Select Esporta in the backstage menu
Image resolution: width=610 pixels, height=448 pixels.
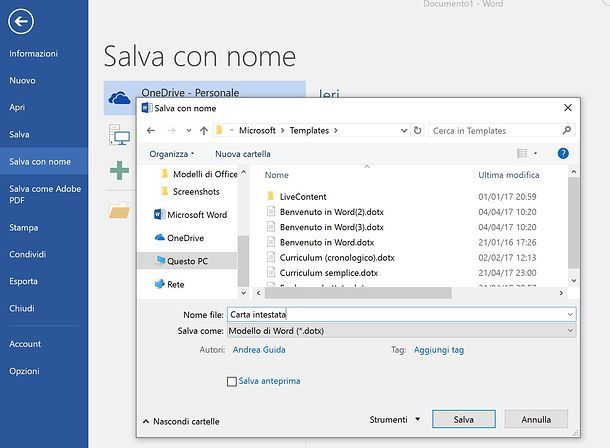click(x=23, y=281)
